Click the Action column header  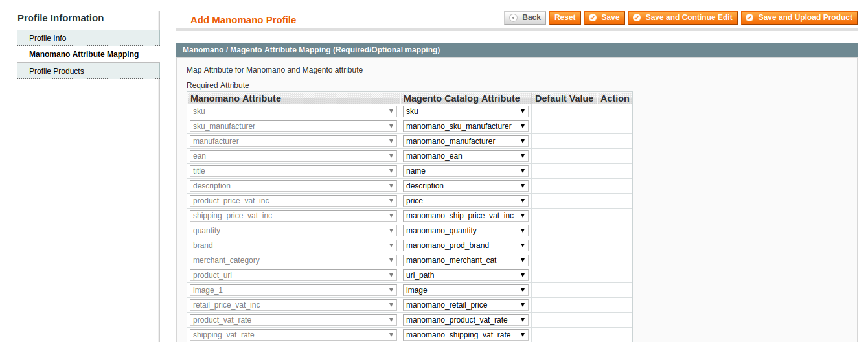(x=615, y=98)
